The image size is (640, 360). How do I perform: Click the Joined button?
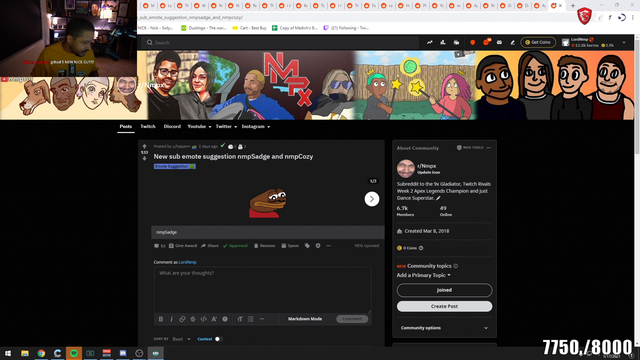pyautogui.click(x=444, y=290)
